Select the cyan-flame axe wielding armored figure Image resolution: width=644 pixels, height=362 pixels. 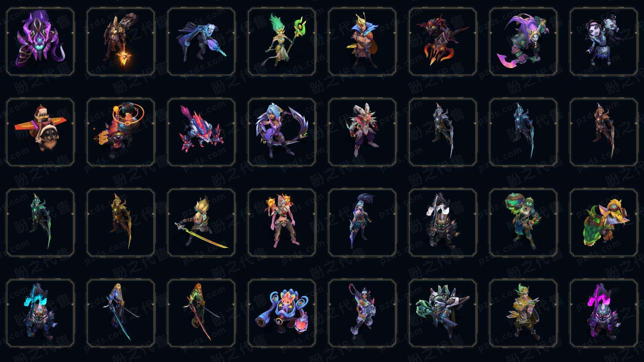coord(40,313)
